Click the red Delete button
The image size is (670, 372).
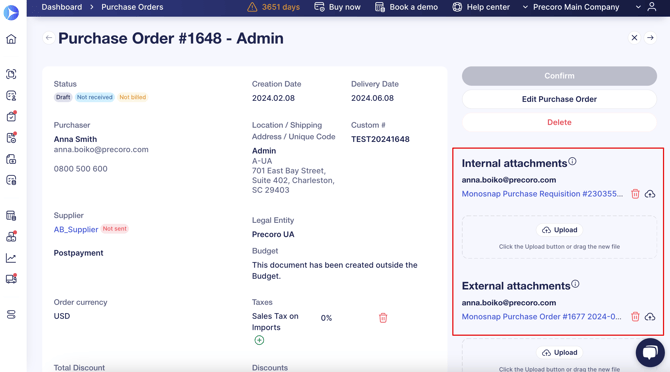pyautogui.click(x=559, y=122)
